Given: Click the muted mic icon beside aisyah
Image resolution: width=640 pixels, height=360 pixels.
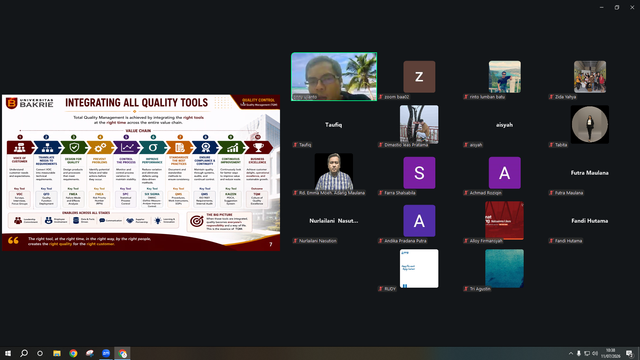Looking at the screenshot, I should (466, 145).
